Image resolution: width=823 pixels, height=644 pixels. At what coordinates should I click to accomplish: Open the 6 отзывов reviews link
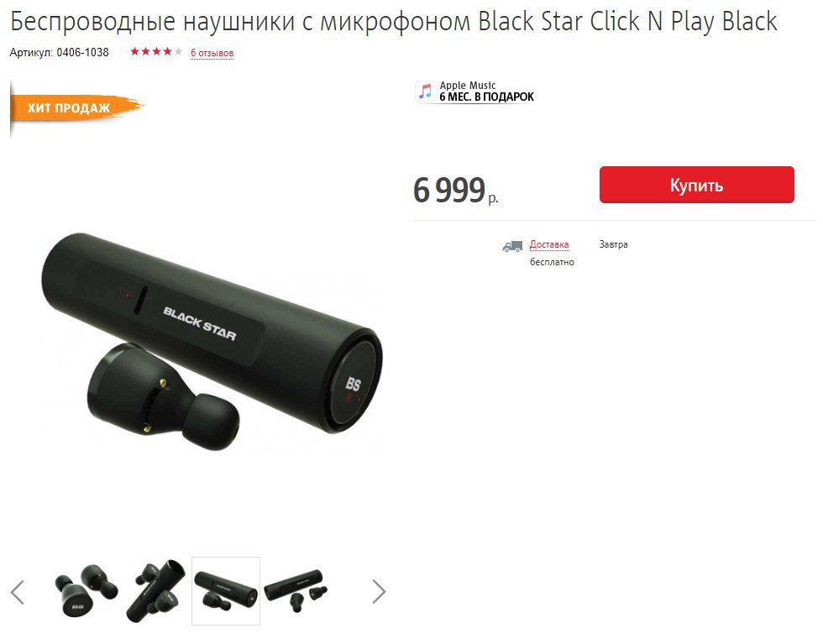(212, 53)
